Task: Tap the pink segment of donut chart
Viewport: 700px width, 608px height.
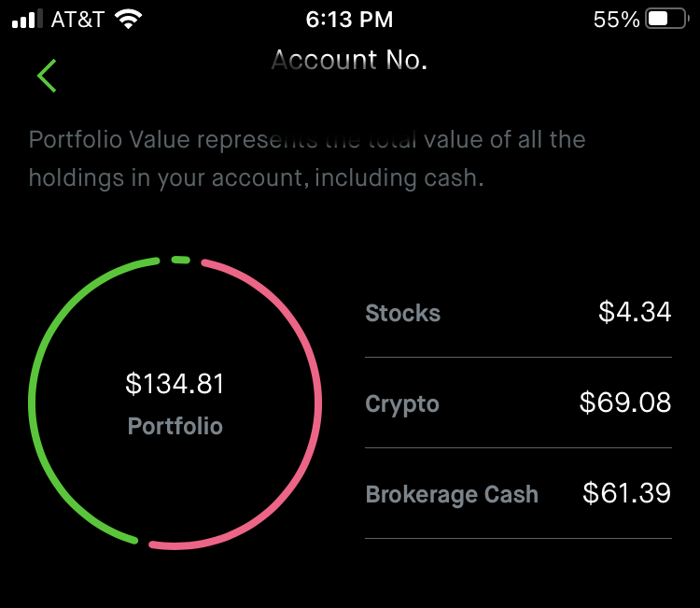Action: pyautogui.click(x=320, y=402)
